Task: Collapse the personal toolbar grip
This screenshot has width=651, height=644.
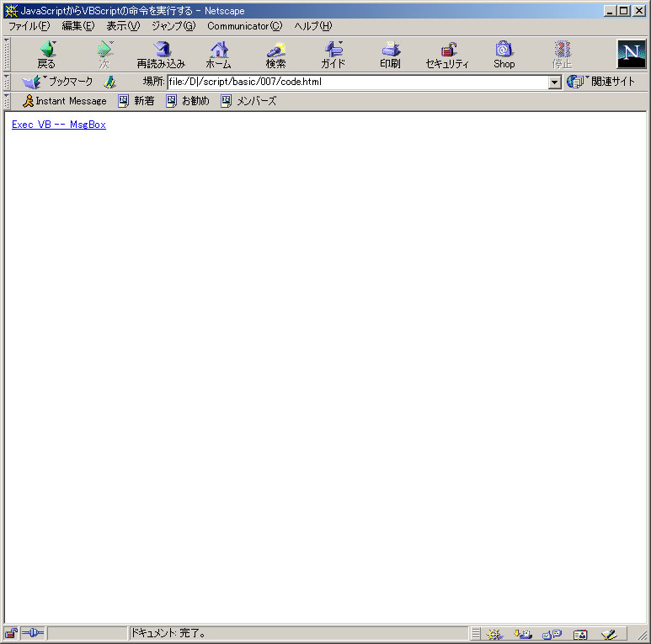Action: [x=7, y=101]
